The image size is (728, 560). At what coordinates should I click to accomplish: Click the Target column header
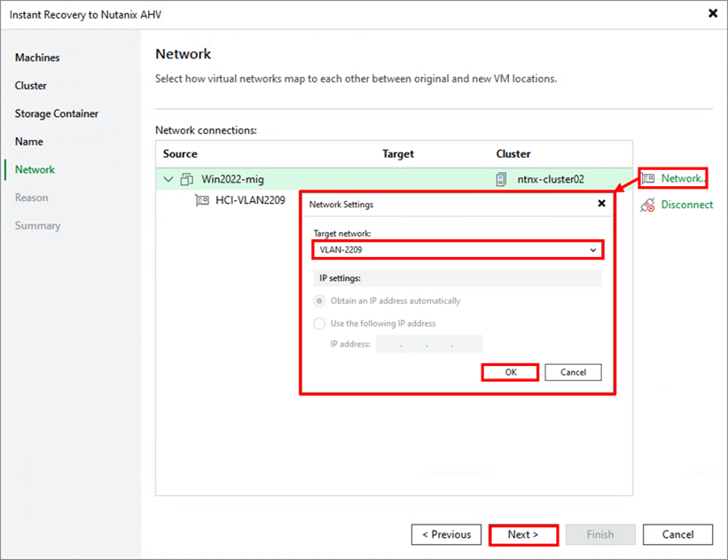click(x=398, y=154)
